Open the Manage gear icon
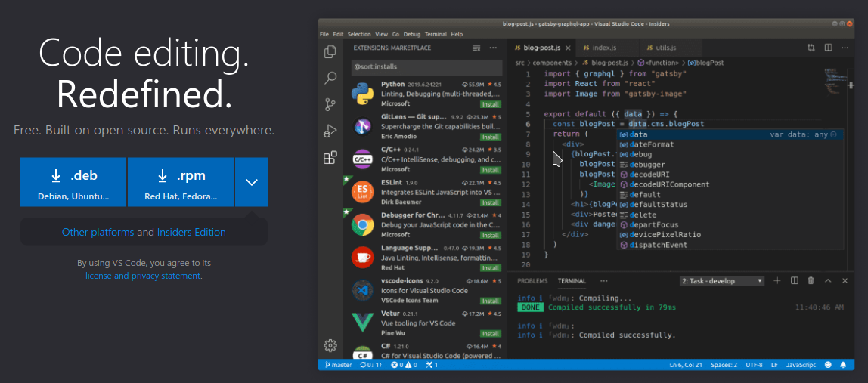Image resolution: width=868 pixels, height=383 pixels. (x=330, y=345)
